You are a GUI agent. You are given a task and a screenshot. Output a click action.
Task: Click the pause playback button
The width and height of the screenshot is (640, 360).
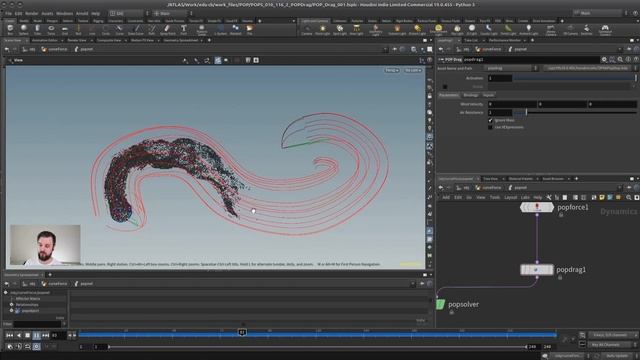click(x=36, y=335)
